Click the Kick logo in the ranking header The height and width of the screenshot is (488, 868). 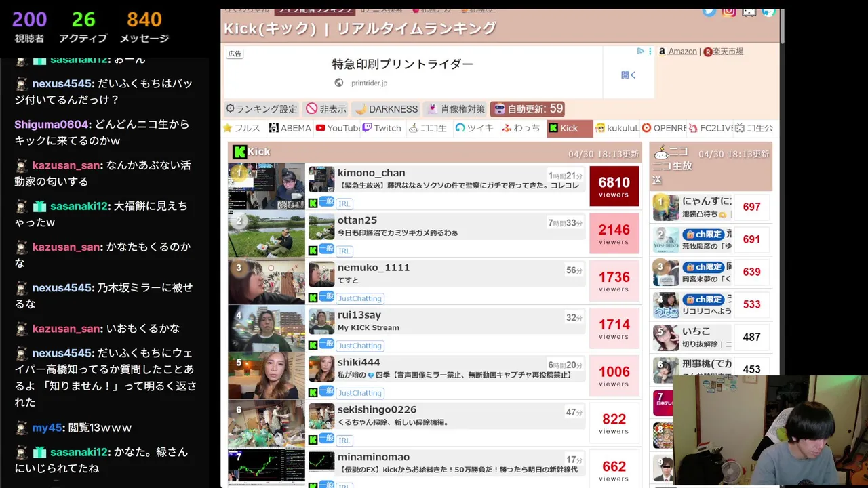click(x=239, y=152)
